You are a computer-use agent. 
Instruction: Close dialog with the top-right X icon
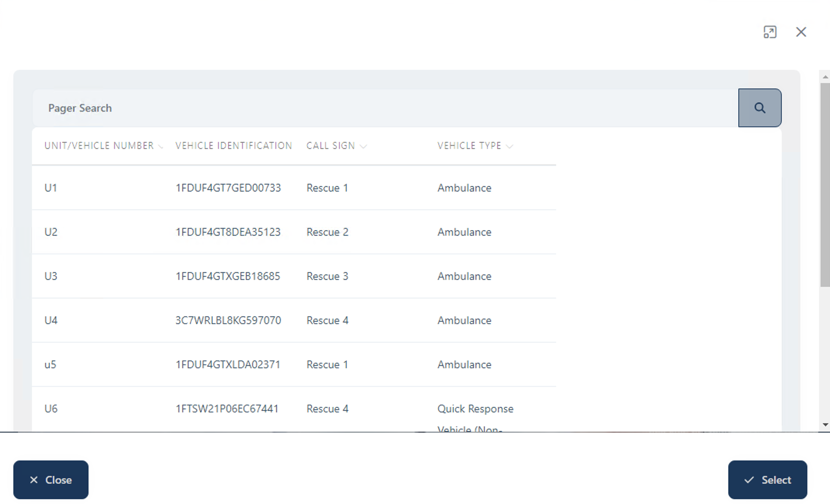point(801,32)
